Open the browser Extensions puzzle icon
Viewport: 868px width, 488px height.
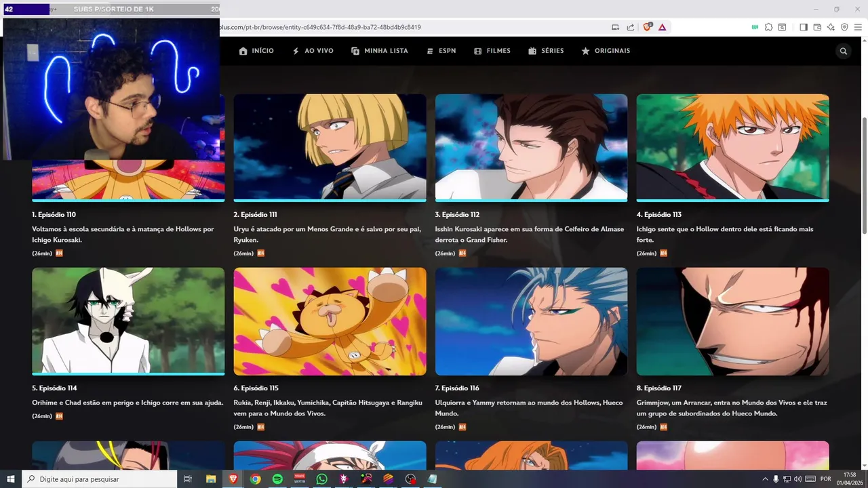point(768,27)
